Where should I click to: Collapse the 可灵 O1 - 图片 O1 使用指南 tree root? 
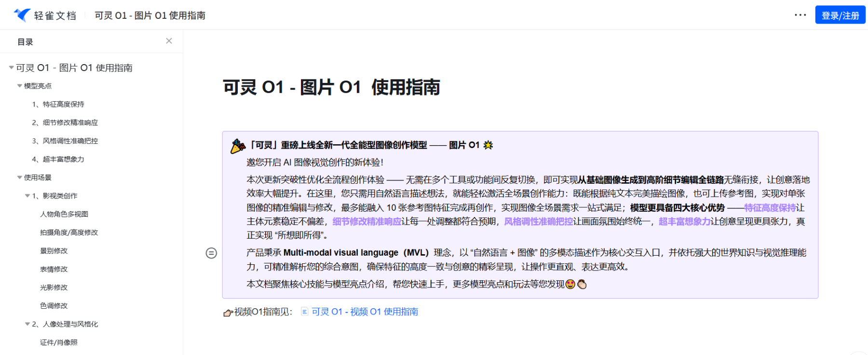(x=11, y=68)
